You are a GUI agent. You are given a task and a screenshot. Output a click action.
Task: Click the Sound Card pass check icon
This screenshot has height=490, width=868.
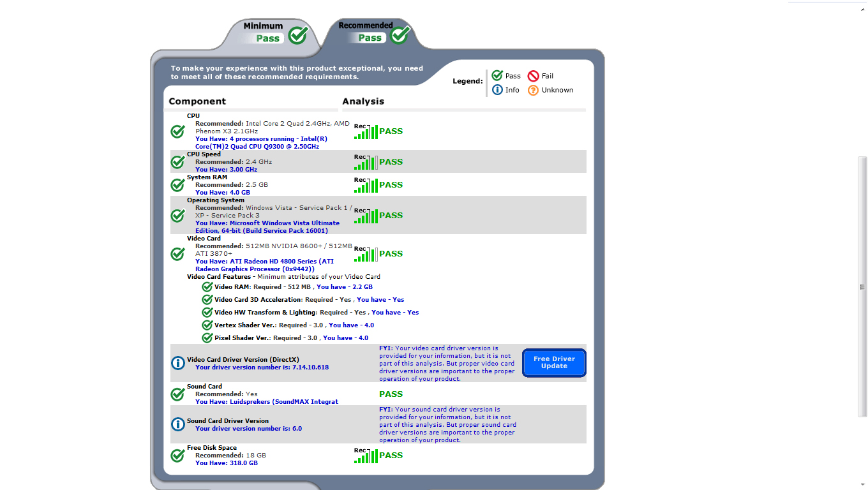tap(177, 394)
